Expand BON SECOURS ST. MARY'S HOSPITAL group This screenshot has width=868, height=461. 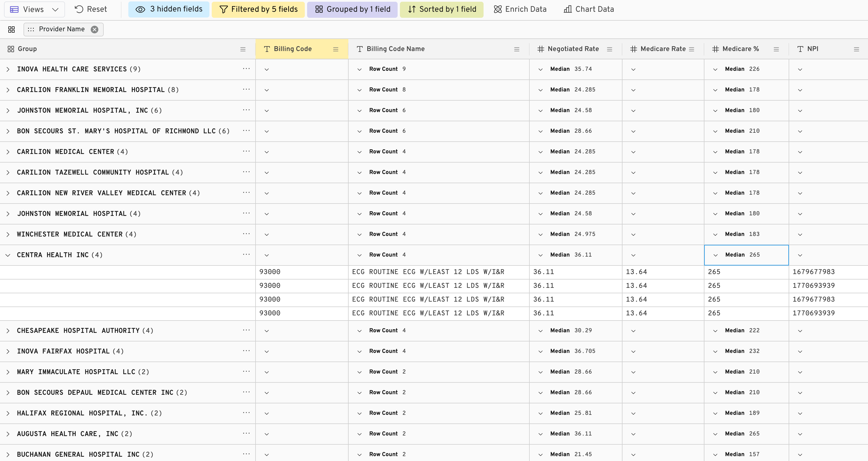[x=8, y=131]
